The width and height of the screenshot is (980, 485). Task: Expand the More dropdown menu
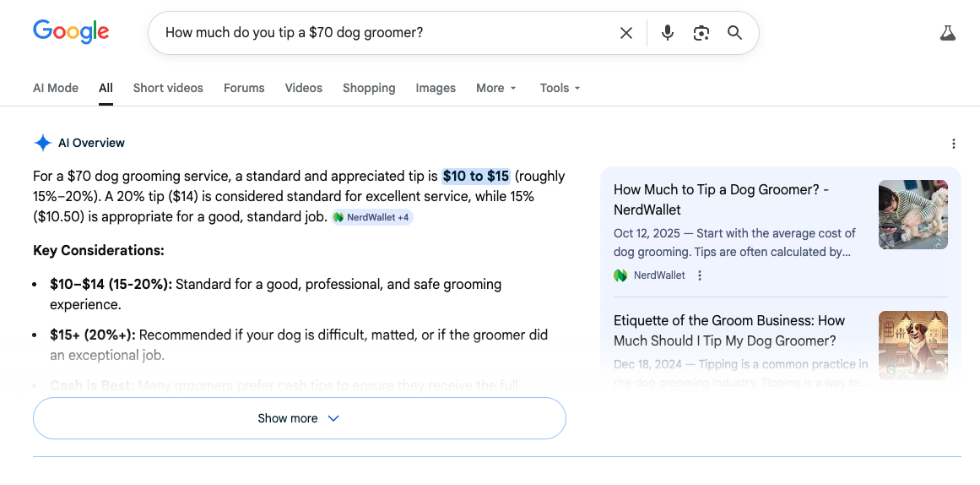pos(495,88)
